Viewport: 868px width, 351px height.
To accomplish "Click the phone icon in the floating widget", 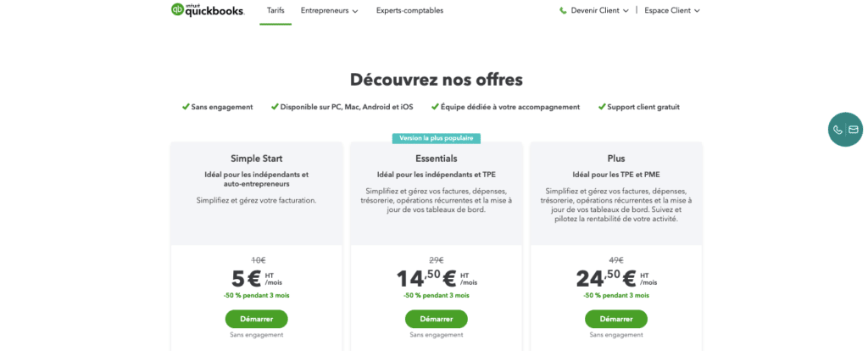I will point(837,130).
